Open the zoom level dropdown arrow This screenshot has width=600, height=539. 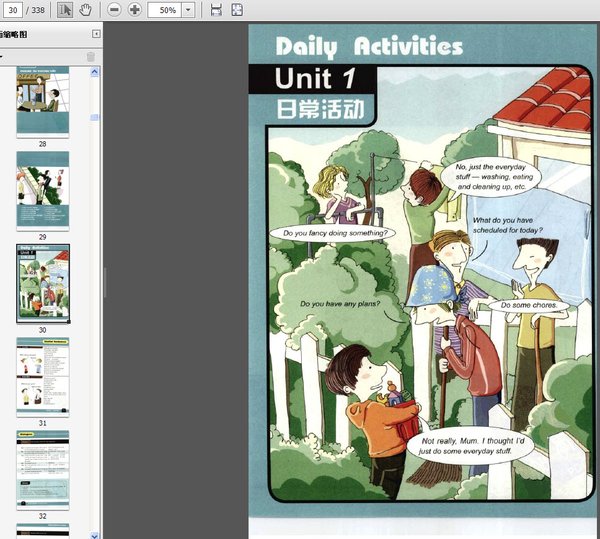click(x=188, y=10)
